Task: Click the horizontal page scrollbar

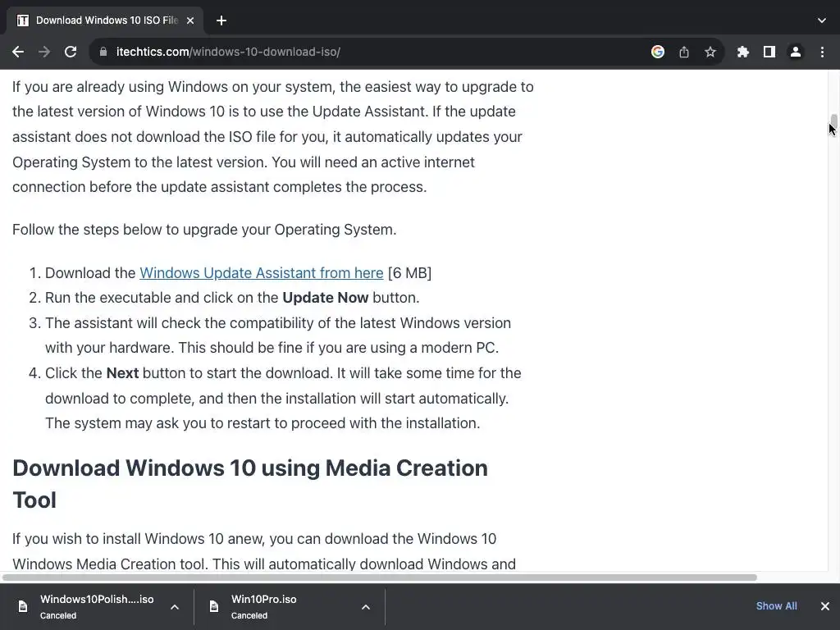Action: (379, 577)
